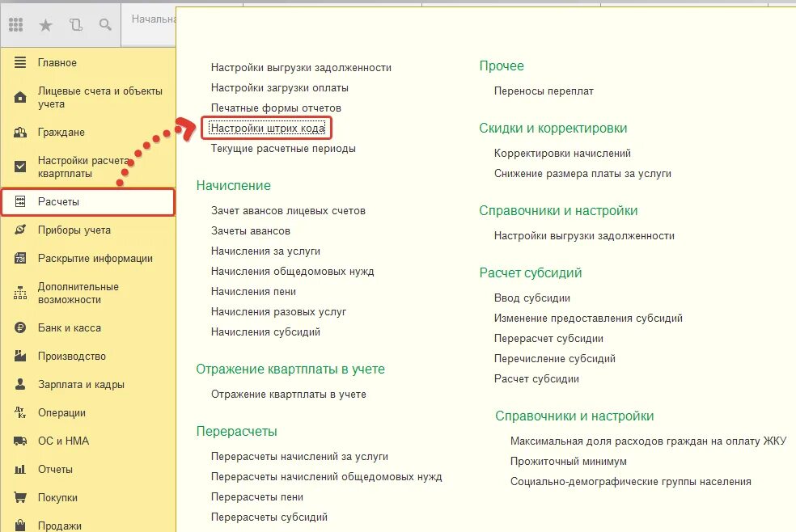
Task: Click the truck icon for ОС и НМА
Action: (x=20, y=441)
